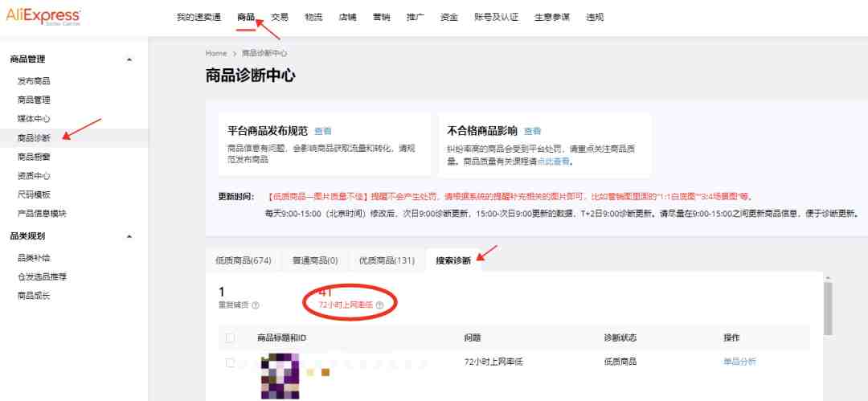Switch to the 普通商品(0) tab
The height and width of the screenshot is (401, 868).
coord(315,260)
